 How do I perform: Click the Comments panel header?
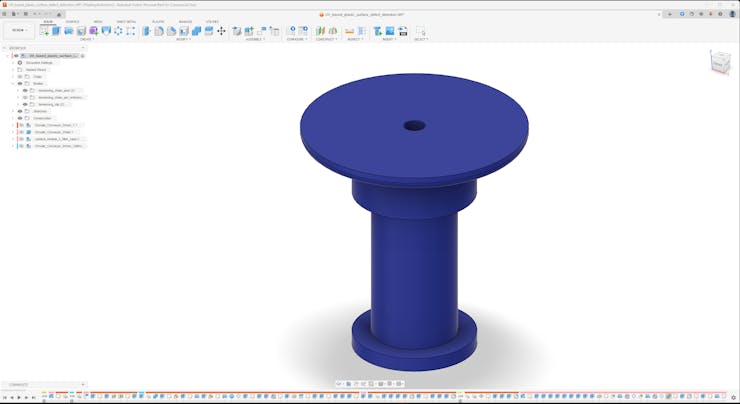coord(20,384)
